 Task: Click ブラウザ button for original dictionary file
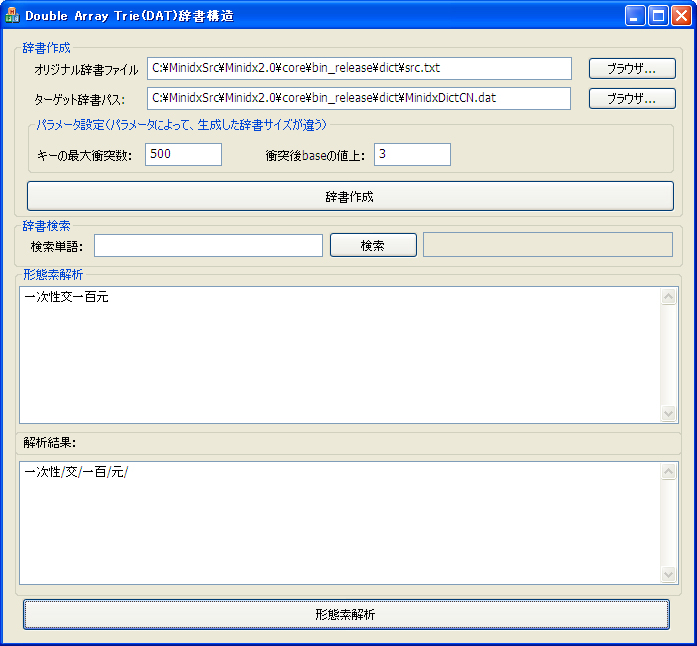click(x=632, y=68)
